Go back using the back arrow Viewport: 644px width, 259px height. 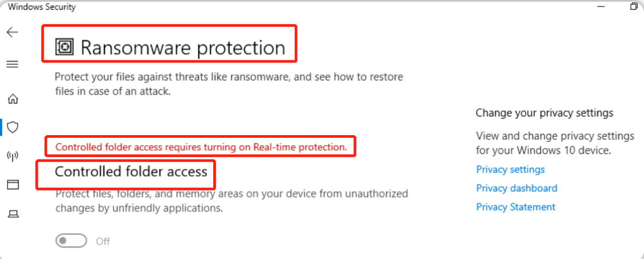(x=12, y=33)
